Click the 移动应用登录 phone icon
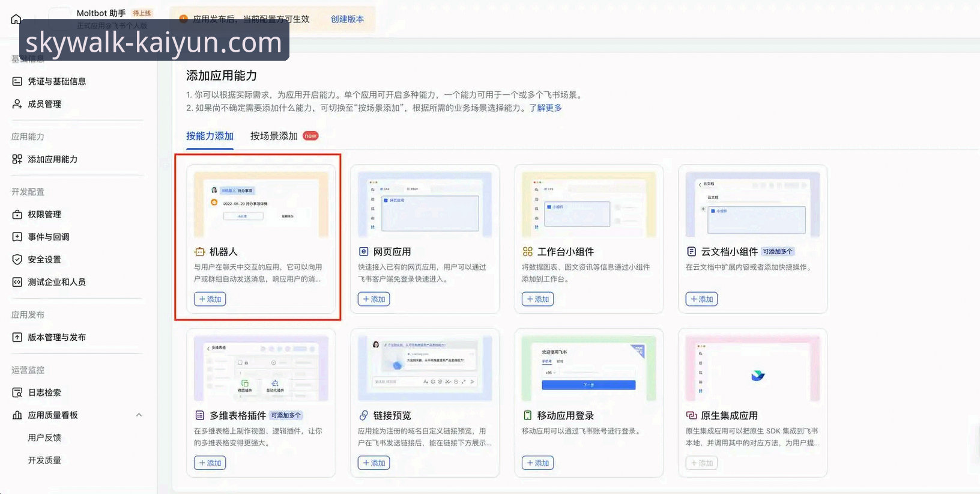This screenshot has width=980, height=494. (x=527, y=415)
